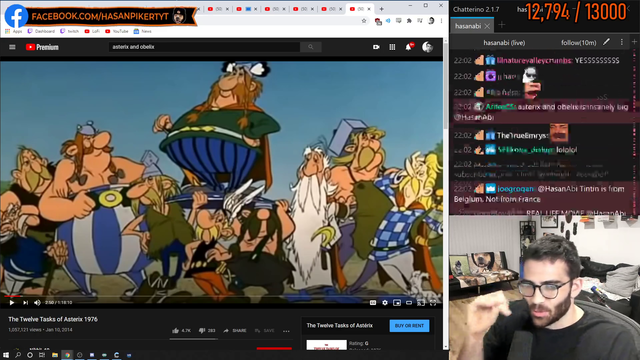
Task: Click the YouTube search magnifier button
Action: click(x=311, y=47)
